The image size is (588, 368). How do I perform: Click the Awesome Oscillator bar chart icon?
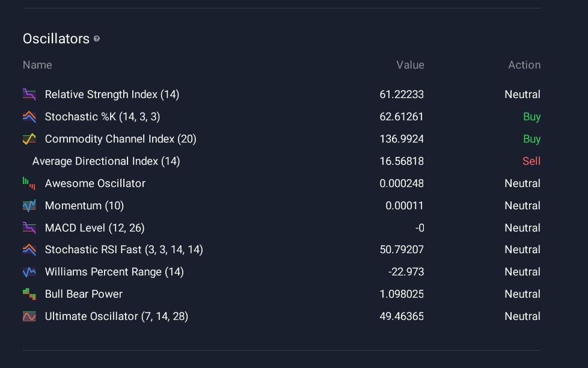click(29, 183)
